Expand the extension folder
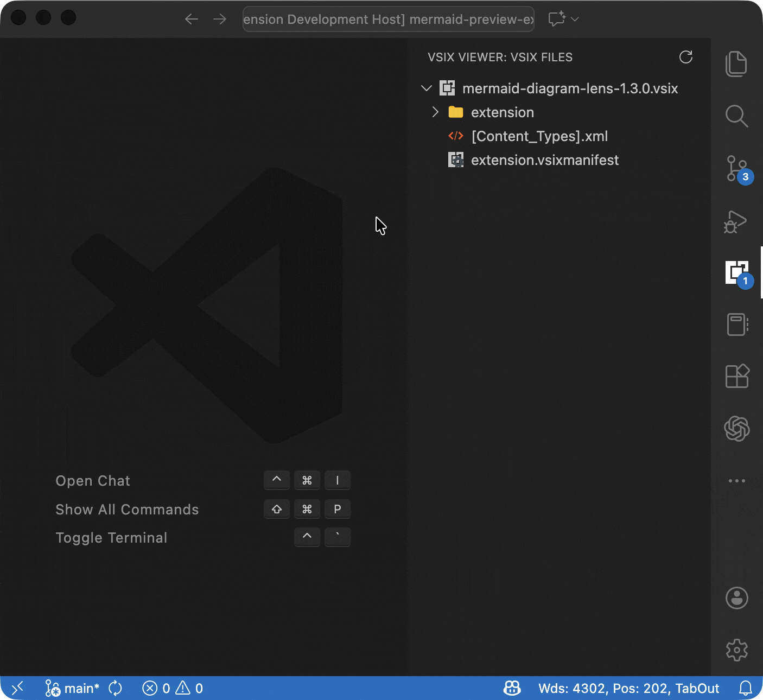Screen dimensions: 763x700 [435, 112]
